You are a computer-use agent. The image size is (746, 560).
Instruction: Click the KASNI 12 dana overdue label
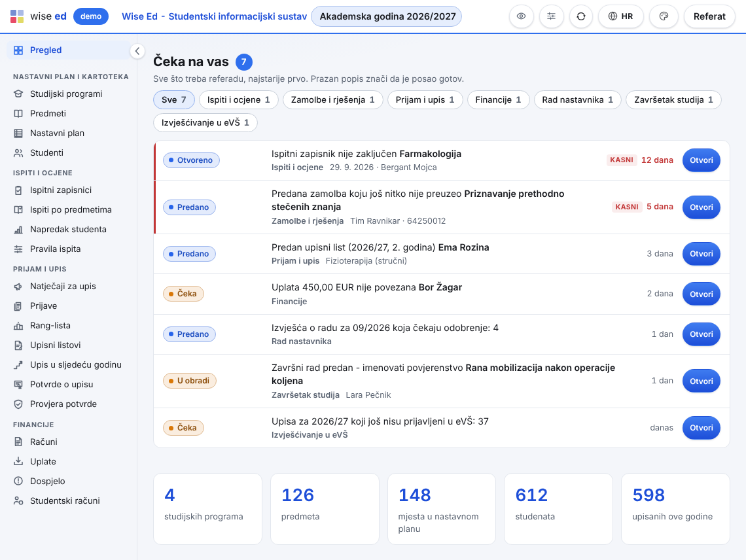click(x=640, y=160)
